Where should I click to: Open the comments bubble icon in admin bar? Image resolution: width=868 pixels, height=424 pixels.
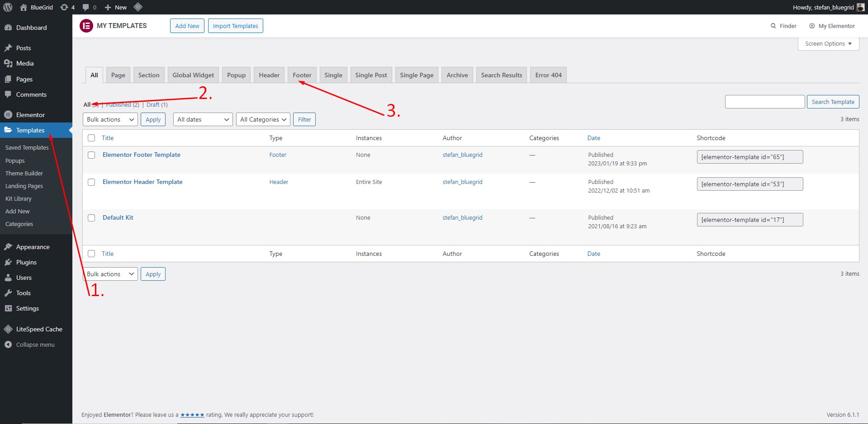click(85, 7)
